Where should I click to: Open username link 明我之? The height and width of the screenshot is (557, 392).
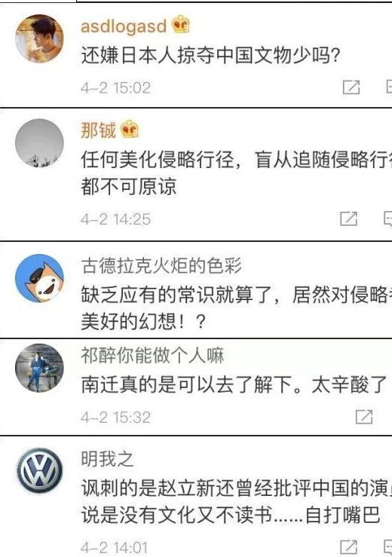tap(107, 459)
